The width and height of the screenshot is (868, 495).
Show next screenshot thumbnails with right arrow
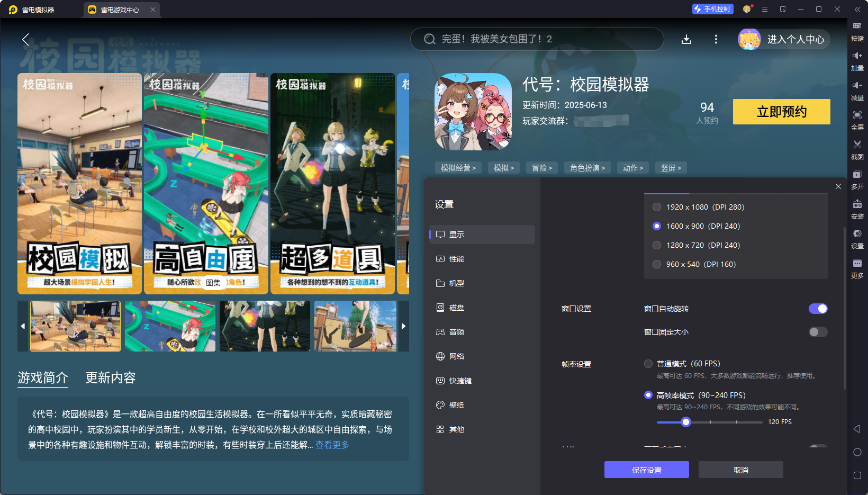point(403,326)
